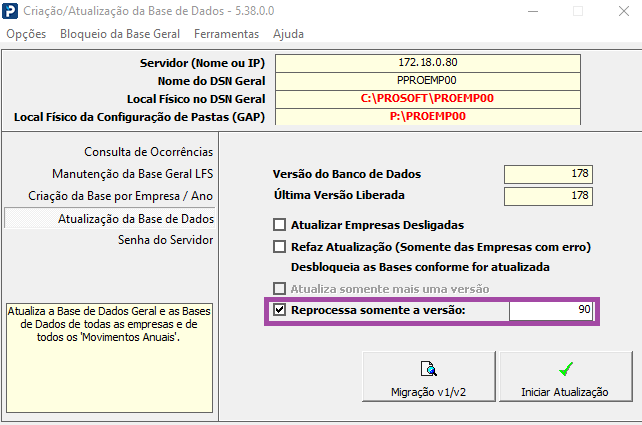Toggle Atualiza somente mais uma versão checkbox
642x425 pixels.
[279, 289]
